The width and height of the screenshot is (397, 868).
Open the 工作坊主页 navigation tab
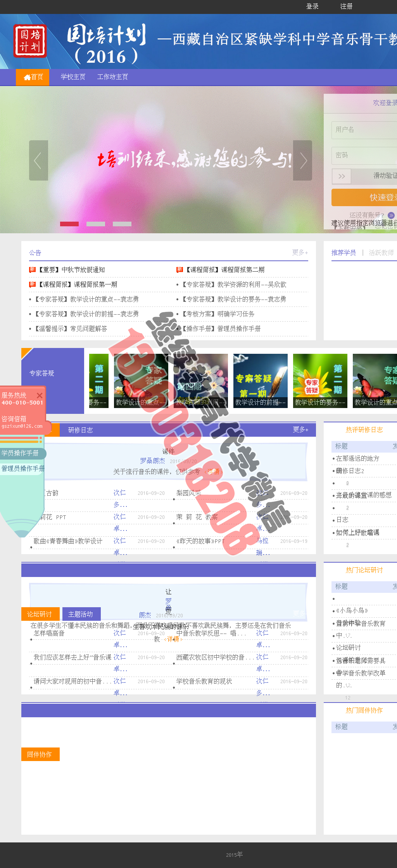(112, 77)
